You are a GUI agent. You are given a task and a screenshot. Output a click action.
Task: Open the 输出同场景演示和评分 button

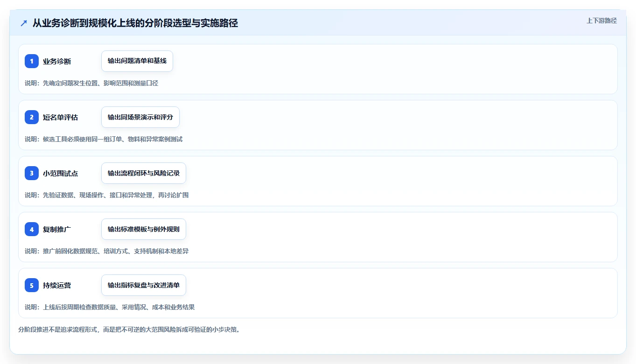coord(140,117)
